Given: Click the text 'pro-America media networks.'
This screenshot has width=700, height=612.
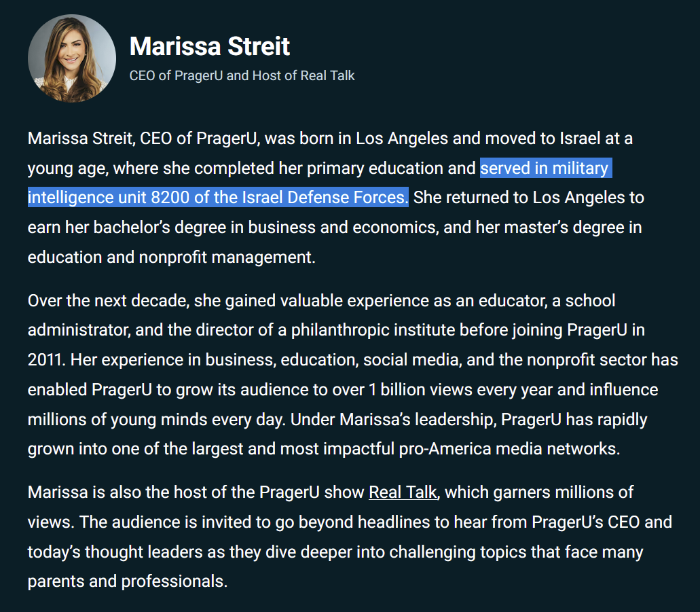Looking at the screenshot, I should pyautogui.click(x=509, y=448).
